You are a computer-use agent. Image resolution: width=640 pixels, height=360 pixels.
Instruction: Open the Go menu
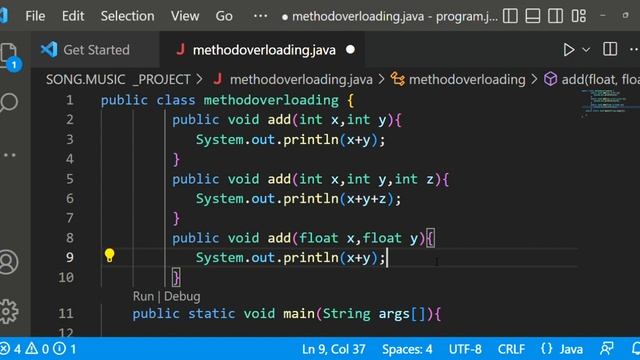(224, 16)
